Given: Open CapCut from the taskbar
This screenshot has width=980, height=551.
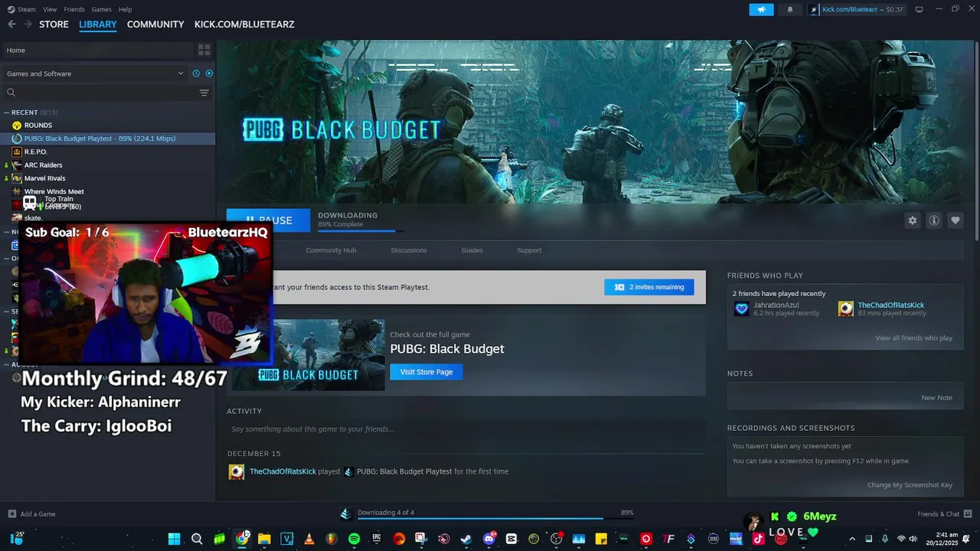Looking at the screenshot, I should [511, 539].
